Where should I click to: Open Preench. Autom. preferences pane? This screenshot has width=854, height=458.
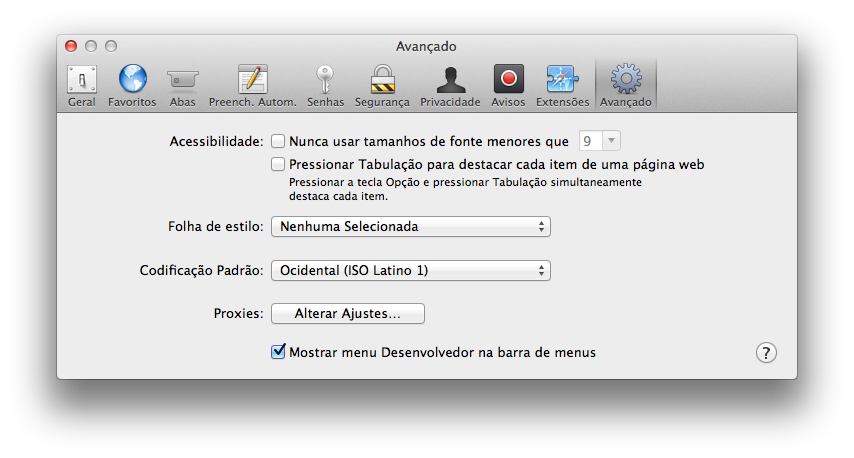click(x=253, y=86)
